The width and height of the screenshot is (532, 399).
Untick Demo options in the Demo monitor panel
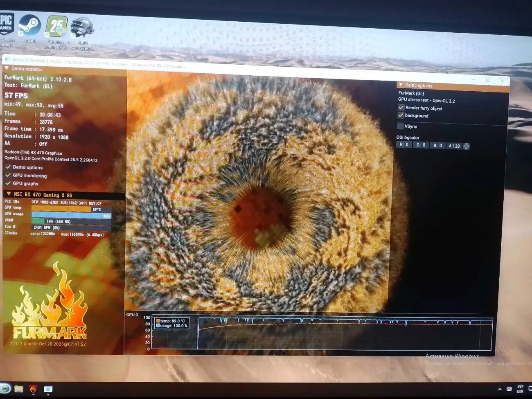8,167
